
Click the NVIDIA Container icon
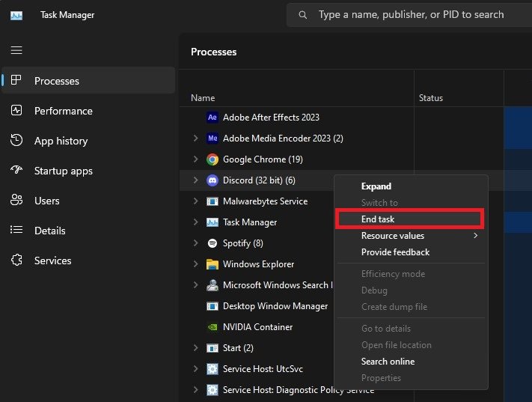tap(213, 327)
